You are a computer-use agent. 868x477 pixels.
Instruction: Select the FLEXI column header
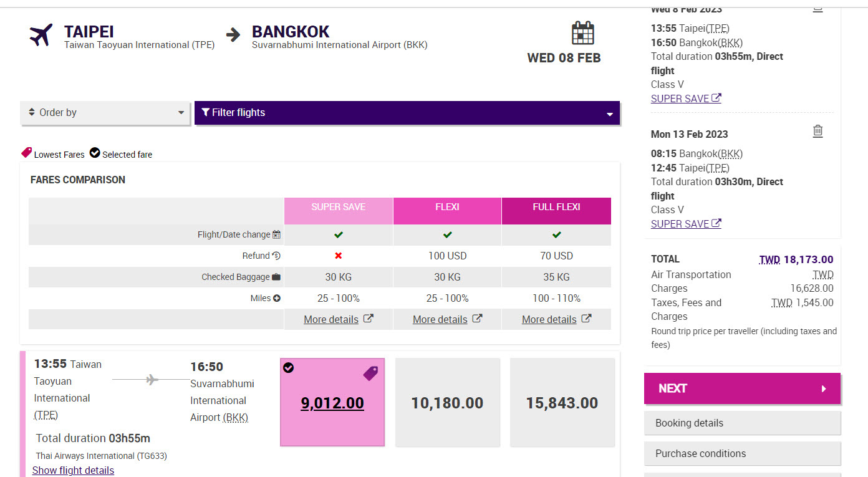[447, 211]
